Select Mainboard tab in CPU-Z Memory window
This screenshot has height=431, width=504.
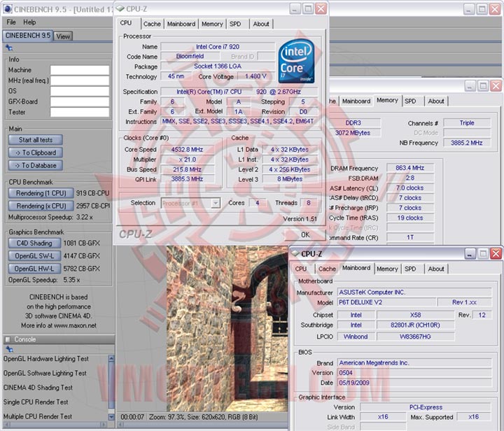coord(356,101)
